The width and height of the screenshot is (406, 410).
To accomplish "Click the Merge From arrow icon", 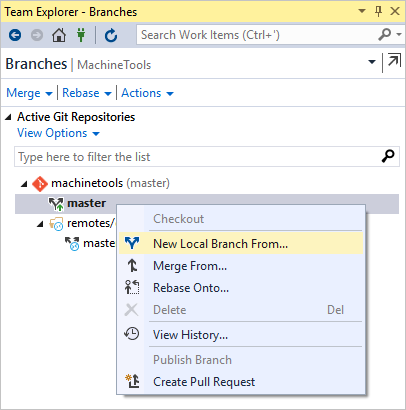I will coord(132,265).
